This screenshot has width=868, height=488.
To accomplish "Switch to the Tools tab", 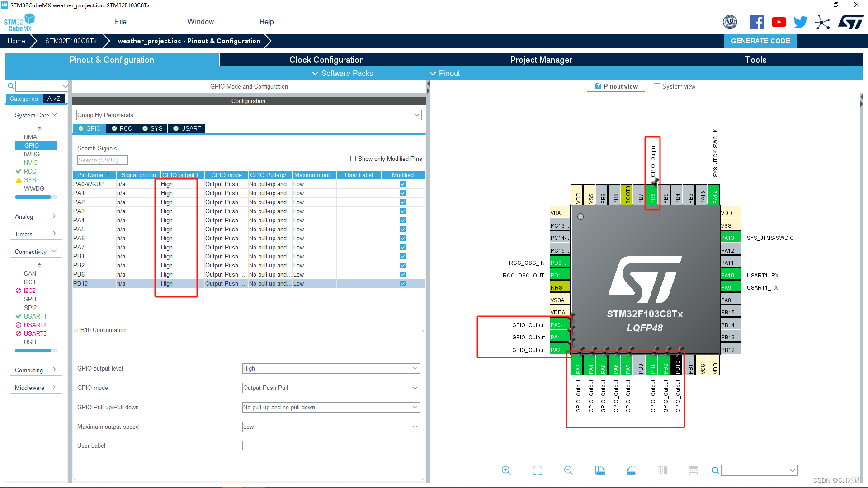I will 756,60.
